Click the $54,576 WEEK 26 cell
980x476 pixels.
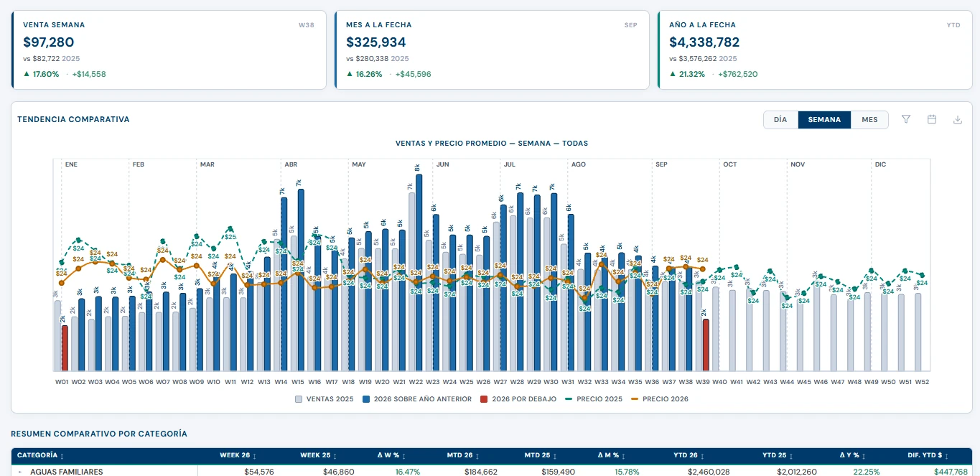pyautogui.click(x=259, y=472)
